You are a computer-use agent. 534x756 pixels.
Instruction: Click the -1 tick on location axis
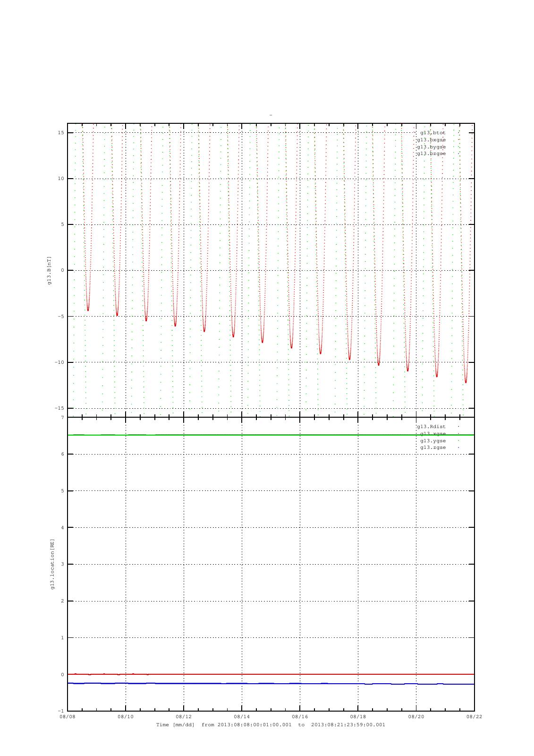coord(61,711)
